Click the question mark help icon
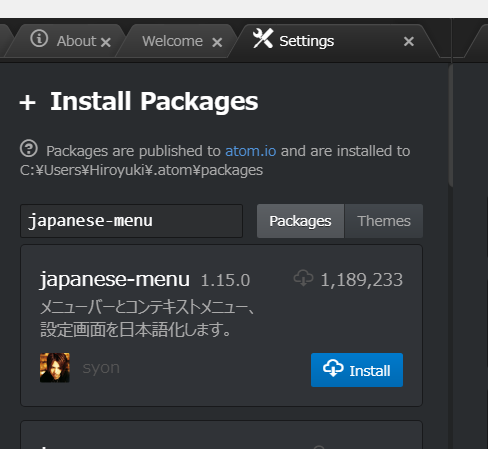 (x=29, y=148)
